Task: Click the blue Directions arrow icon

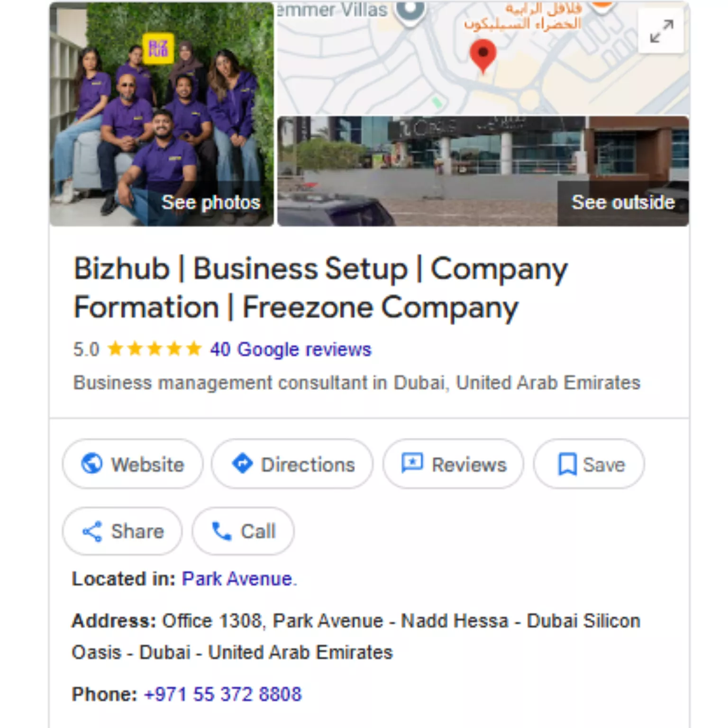Action: point(242,464)
